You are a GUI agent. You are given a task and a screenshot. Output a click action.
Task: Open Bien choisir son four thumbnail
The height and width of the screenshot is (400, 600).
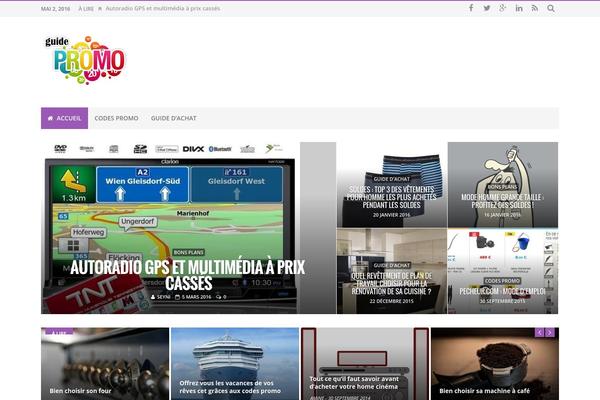point(105,364)
